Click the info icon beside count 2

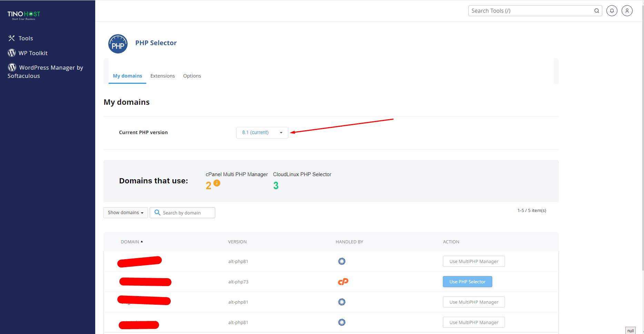(x=217, y=183)
